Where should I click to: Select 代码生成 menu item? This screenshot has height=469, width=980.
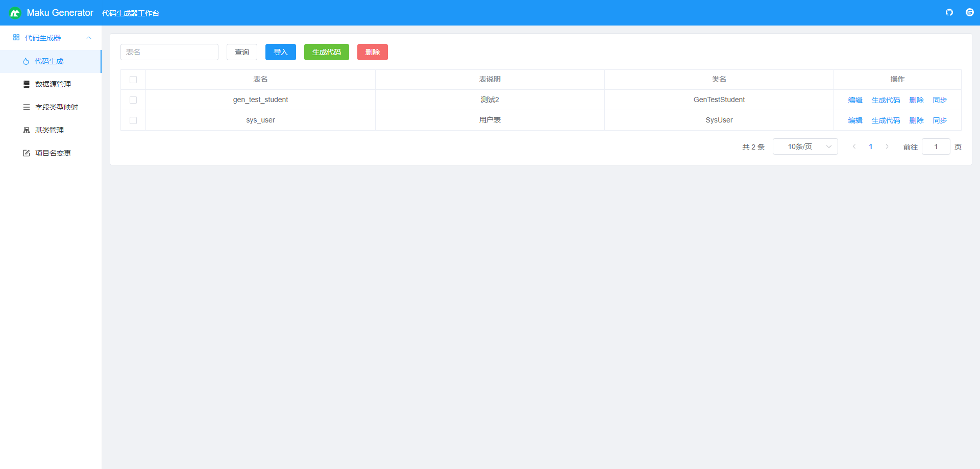tap(51, 61)
